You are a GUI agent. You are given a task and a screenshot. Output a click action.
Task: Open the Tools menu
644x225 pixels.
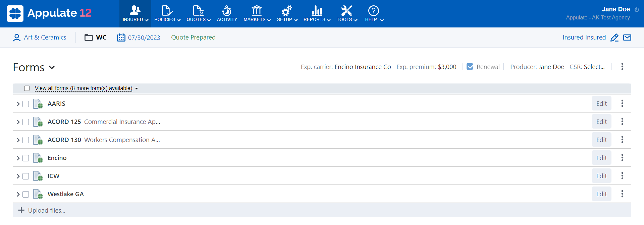tap(347, 14)
